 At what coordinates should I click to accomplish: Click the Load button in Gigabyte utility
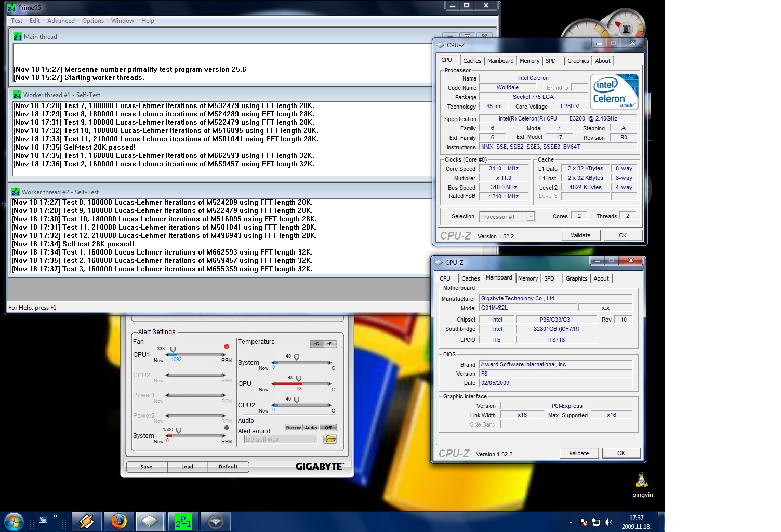click(187, 467)
